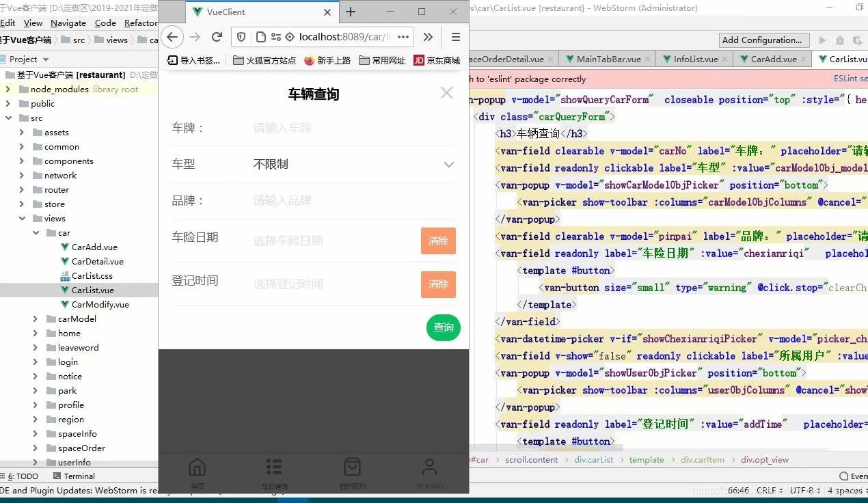Viewport: 868px width, 503px height.
Task: Clear the 车险日期 value
Action: (x=438, y=241)
